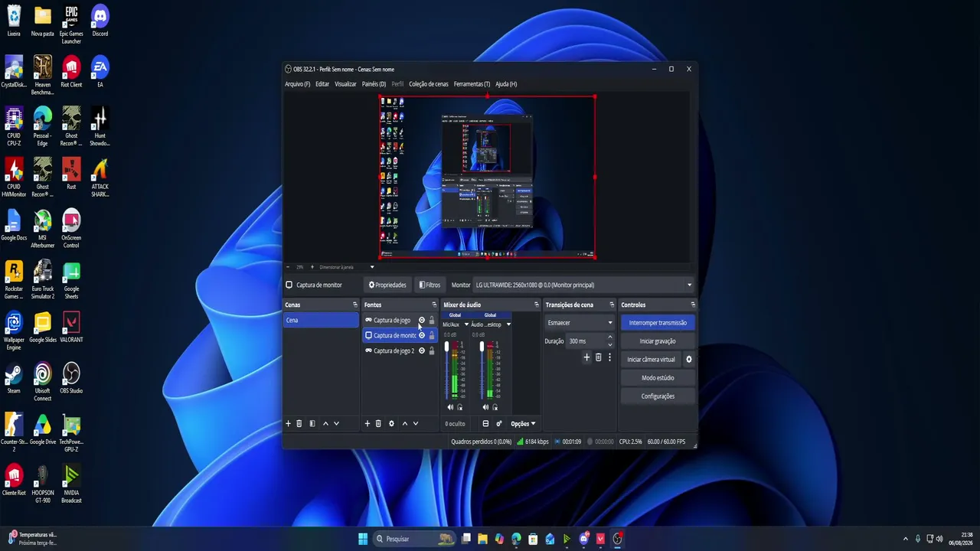This screenshot has width=980, height=551.
Task: Toggle visibility of Captura de monitor source
Action: point(421,335)
